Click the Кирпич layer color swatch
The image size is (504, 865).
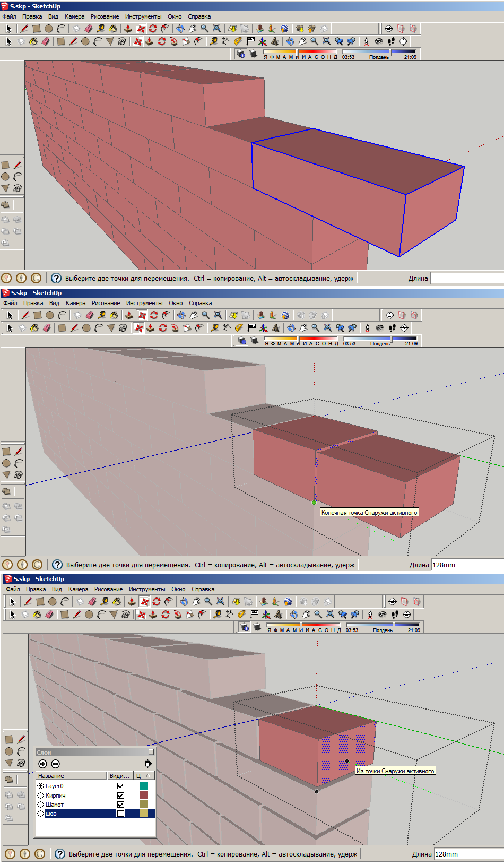tap(144, 795)
